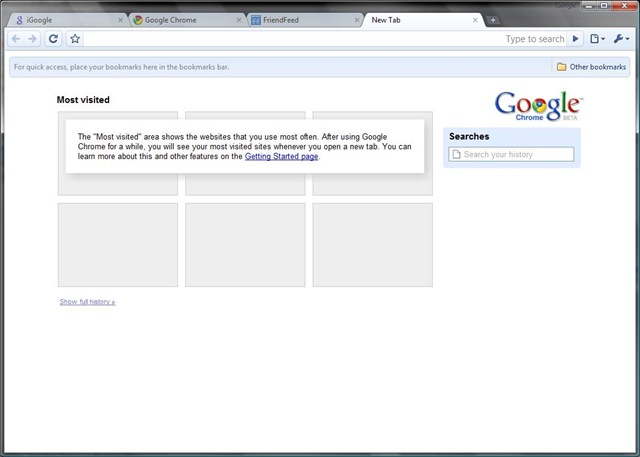Bookmark this page with the star icon
The height and width of the screenshot is (457, 640).
tap(75, 39)
